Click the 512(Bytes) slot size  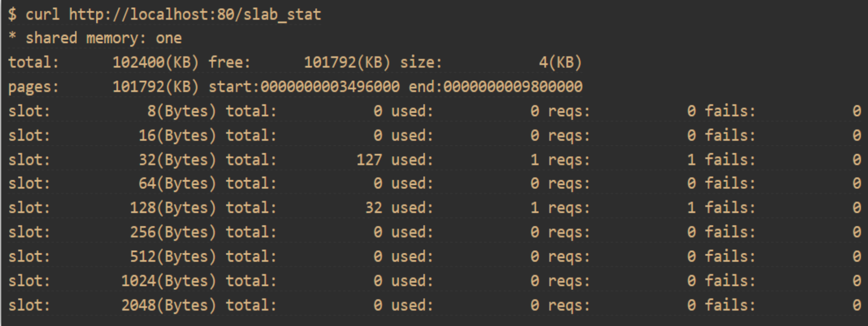[172, 257]
